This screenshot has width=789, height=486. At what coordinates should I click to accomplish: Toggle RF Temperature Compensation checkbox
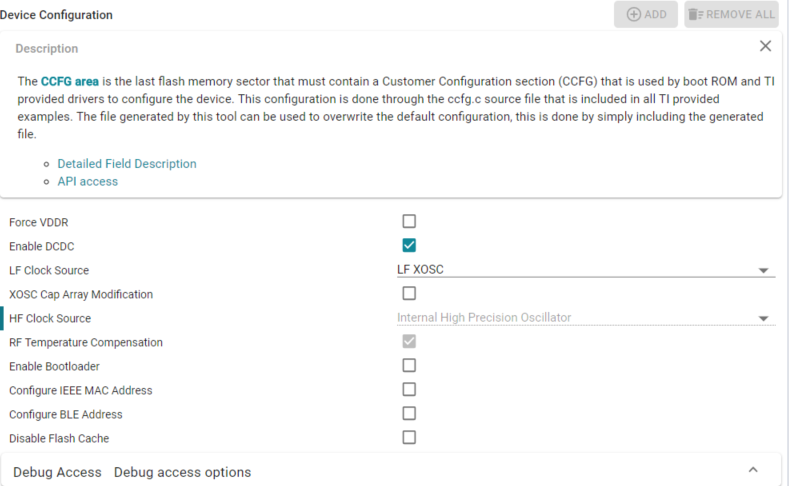[409, 341]
